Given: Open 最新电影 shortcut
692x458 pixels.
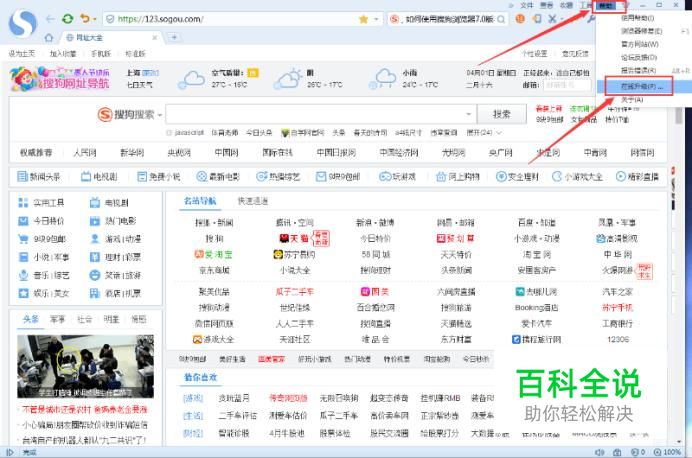Looking at the screenshot, I should pos(218,177).
